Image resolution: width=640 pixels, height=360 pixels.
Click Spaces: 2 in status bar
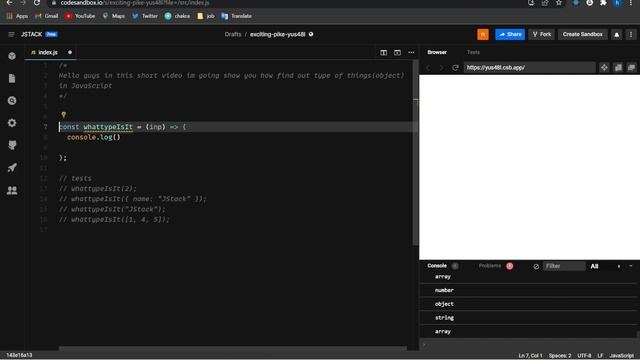point(560,356)
